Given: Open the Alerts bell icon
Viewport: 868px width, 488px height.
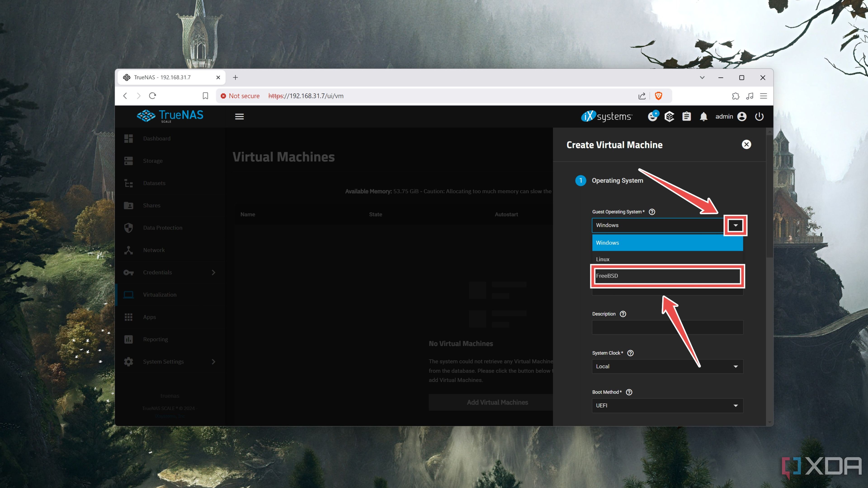Looking at the screenshot, I should [704, 117].
